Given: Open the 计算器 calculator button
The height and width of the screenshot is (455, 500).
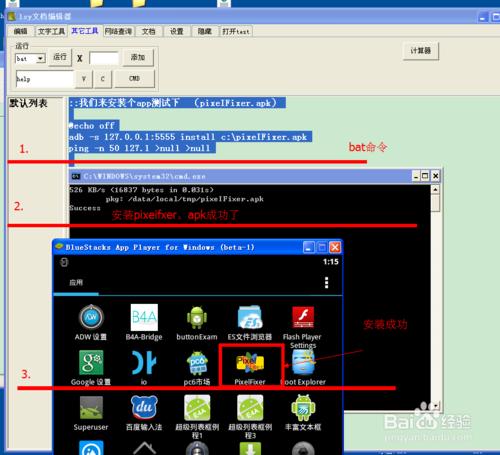Looking at the screenshot, I should [x=421, y=51].
